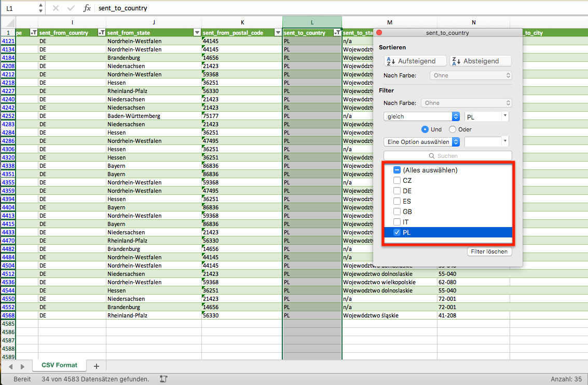Expand Eine Option auswählen dropdown
588x385 pixels.
421,142
